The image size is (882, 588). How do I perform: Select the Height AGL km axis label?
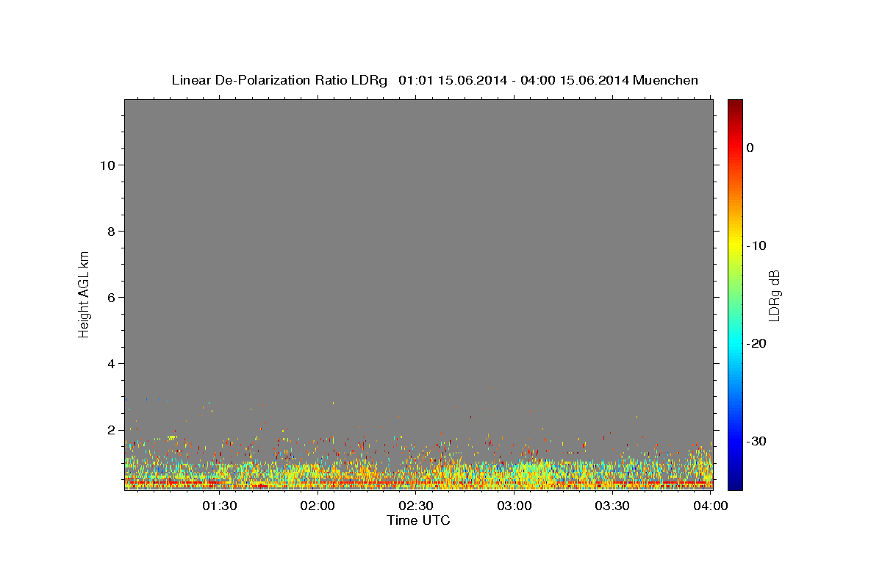(85, 293)
